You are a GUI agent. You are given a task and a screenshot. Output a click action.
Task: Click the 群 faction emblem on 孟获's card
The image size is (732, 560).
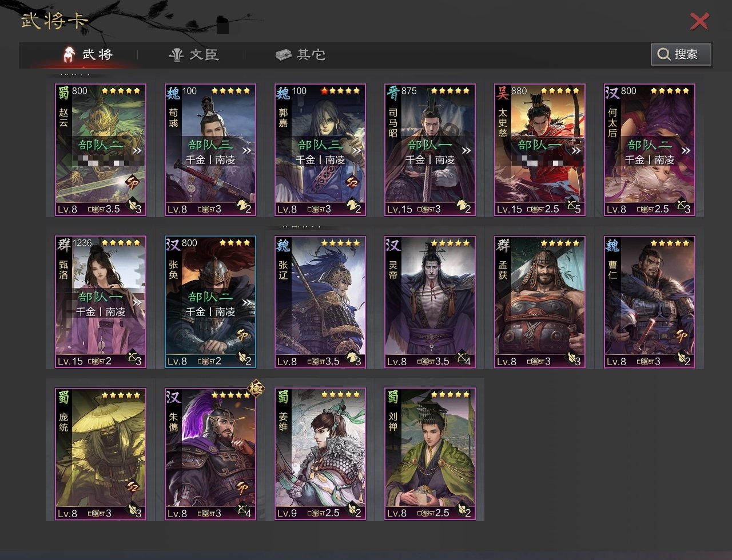coord(502,244)
